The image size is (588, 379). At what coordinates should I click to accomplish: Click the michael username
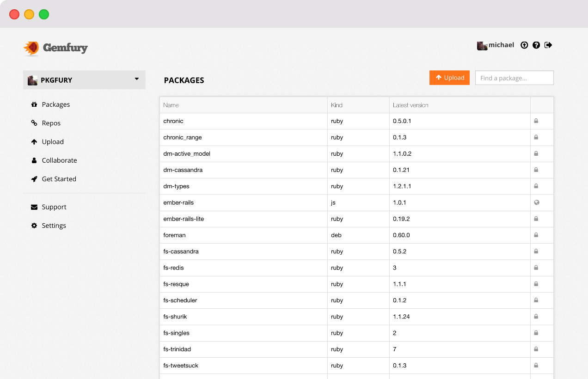(502, 45)
